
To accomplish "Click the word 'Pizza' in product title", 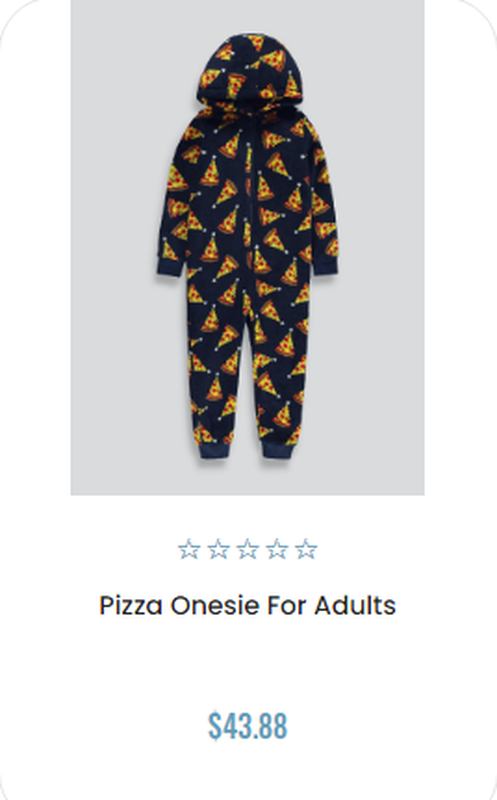I will [x=131, y=606].
